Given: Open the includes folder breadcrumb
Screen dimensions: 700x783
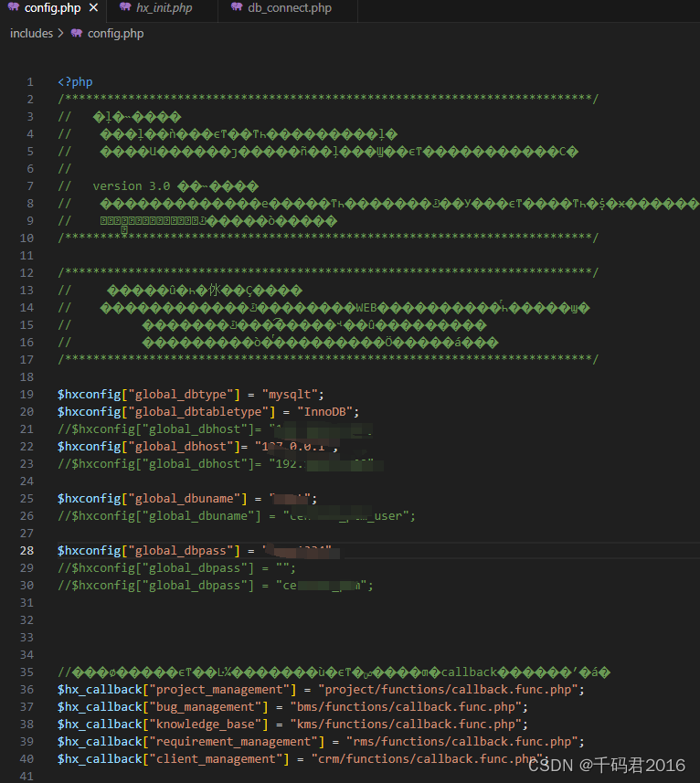Looking at the screenshot, I should tap(31, 33).
